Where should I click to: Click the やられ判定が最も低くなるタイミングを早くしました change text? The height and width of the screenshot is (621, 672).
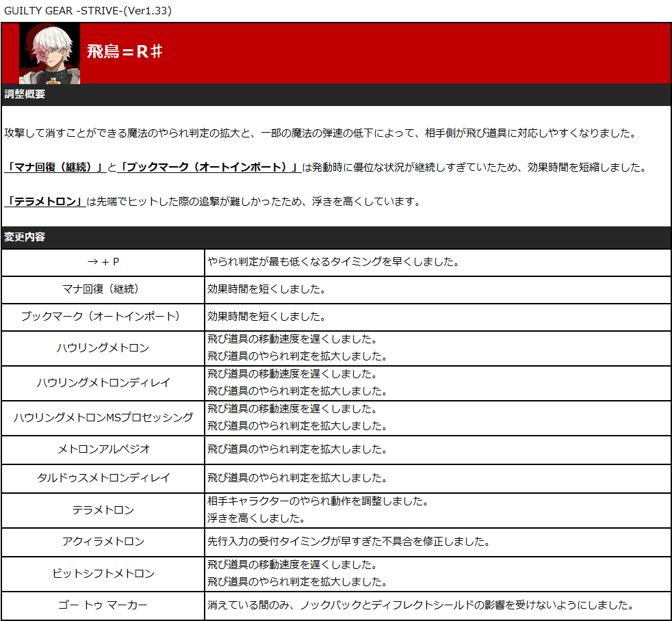[333, 262]
